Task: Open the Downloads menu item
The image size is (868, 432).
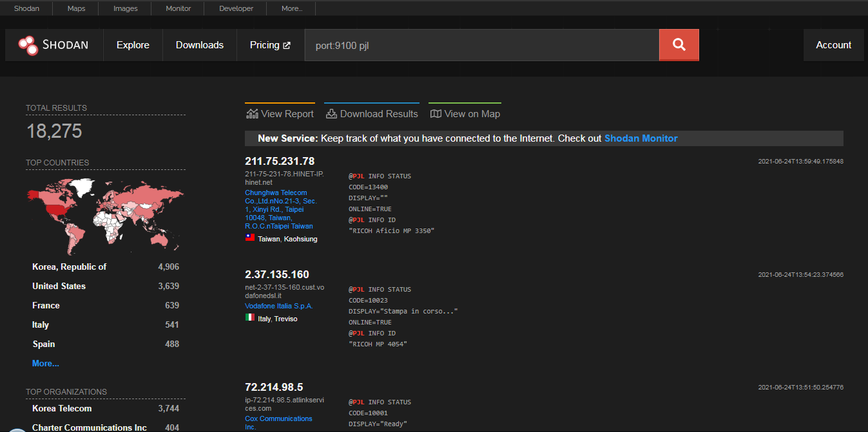Action: [x=200, y=45]
